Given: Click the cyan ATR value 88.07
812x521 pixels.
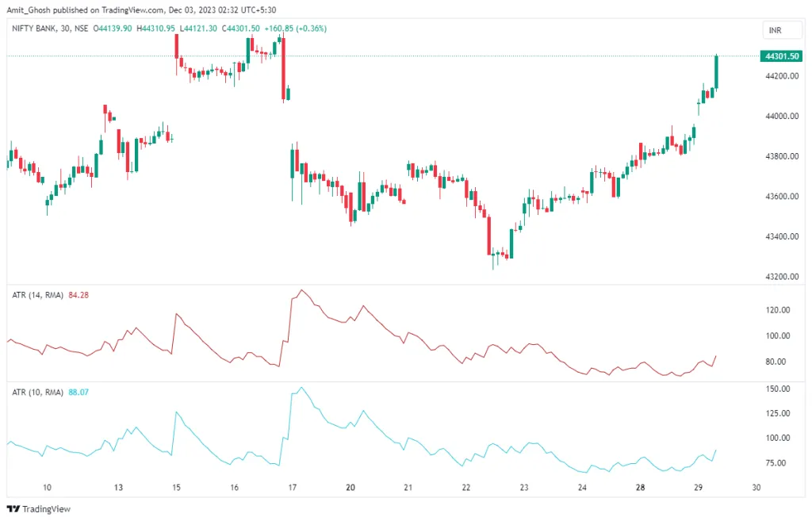Looking at the screenshot, I should point(82,392).
